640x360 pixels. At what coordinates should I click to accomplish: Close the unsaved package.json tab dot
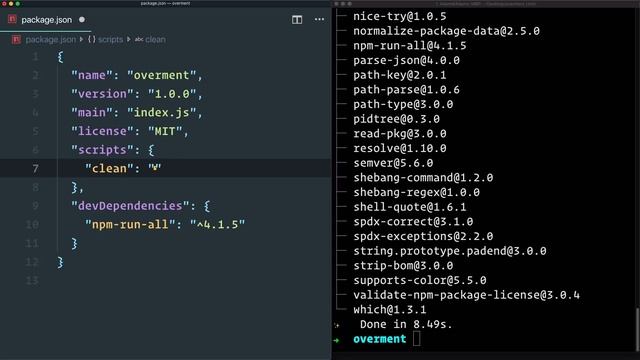(x=82, y=20)
